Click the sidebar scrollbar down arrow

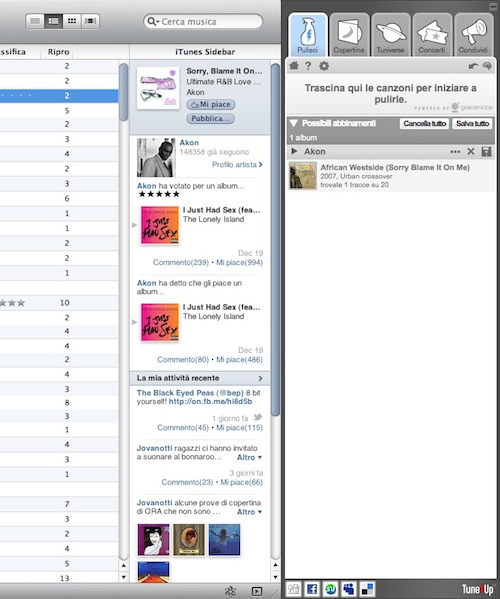275,576
